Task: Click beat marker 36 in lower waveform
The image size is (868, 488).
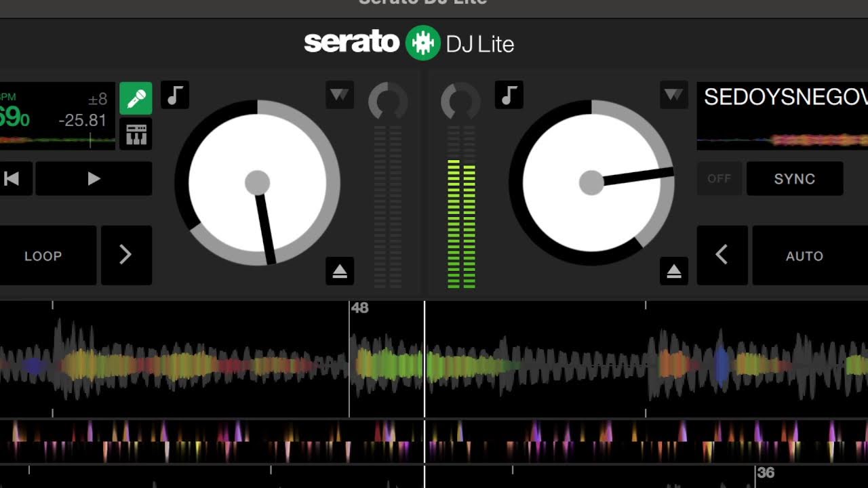Action: tap(766, 472)
